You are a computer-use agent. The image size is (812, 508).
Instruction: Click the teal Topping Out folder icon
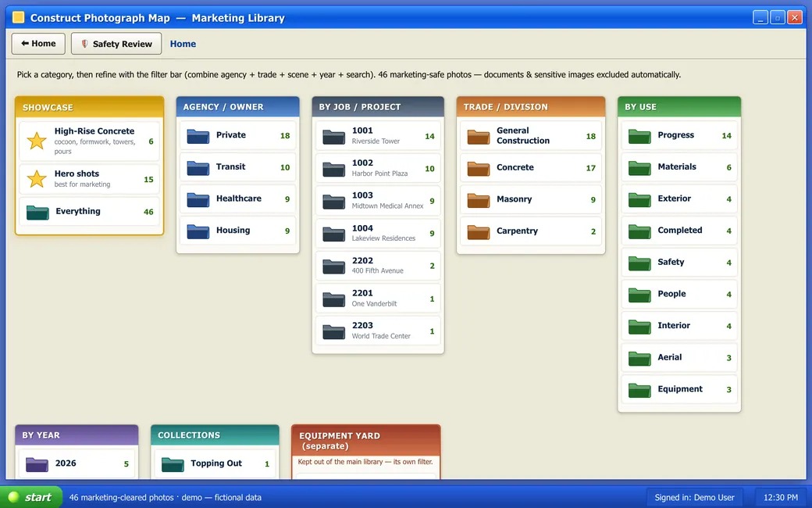pos(173,464)
